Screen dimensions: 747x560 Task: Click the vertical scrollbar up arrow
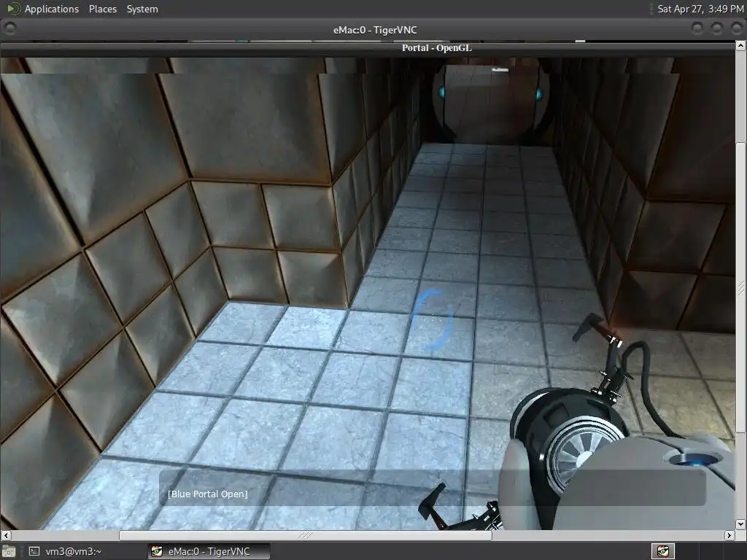[x=741, y=46]
